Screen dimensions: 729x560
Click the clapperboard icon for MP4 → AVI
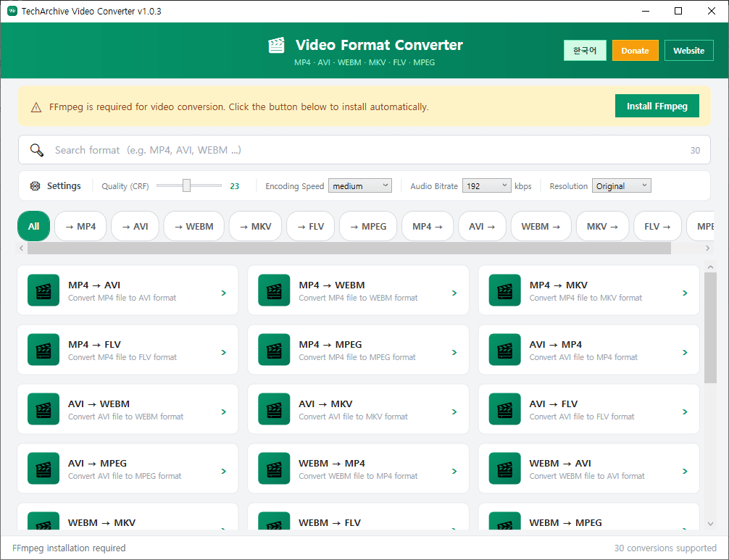point(43,291)
